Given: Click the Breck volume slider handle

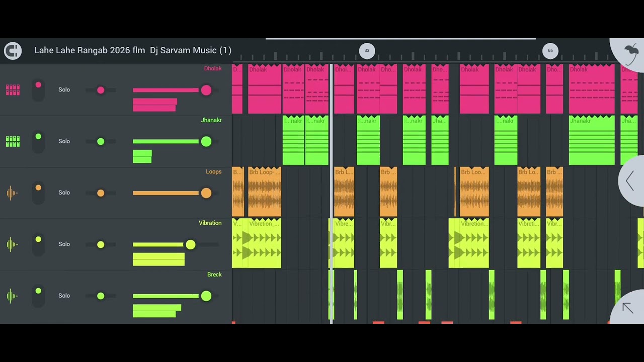Looking at the screenshot, I should [206, 296].
